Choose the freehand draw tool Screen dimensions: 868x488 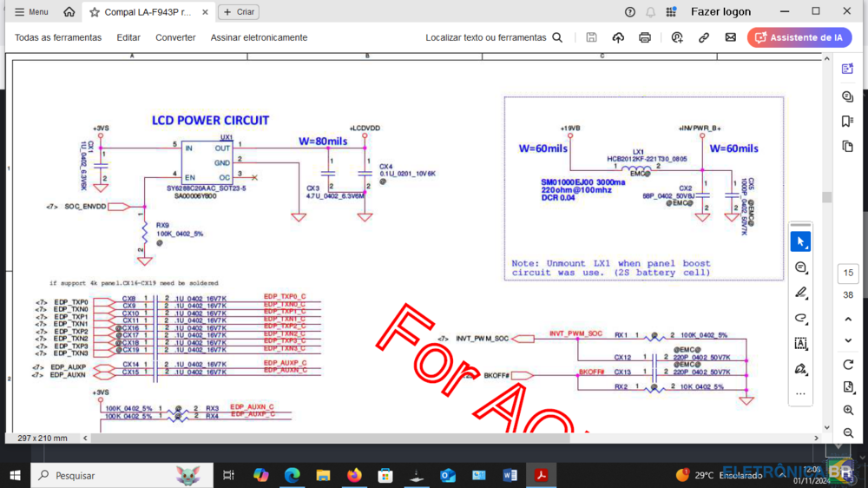click(800, 318)
